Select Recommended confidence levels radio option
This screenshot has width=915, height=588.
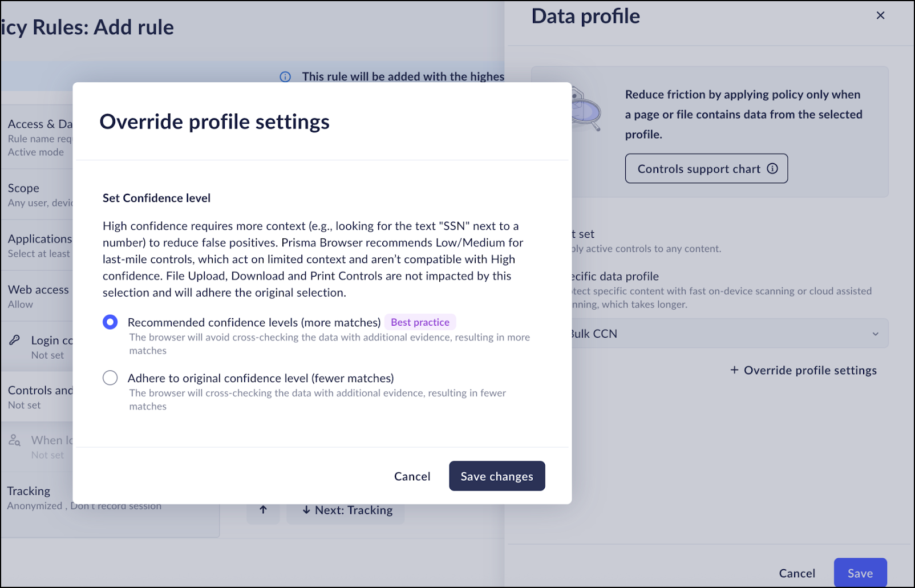click(110, 322)
